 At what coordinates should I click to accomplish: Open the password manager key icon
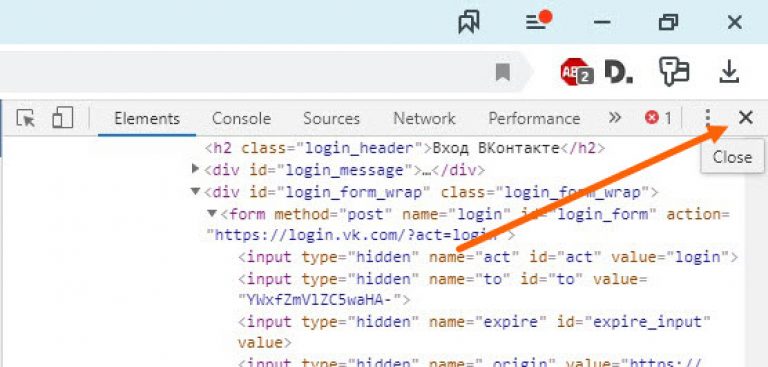click(x=674, y=72)
